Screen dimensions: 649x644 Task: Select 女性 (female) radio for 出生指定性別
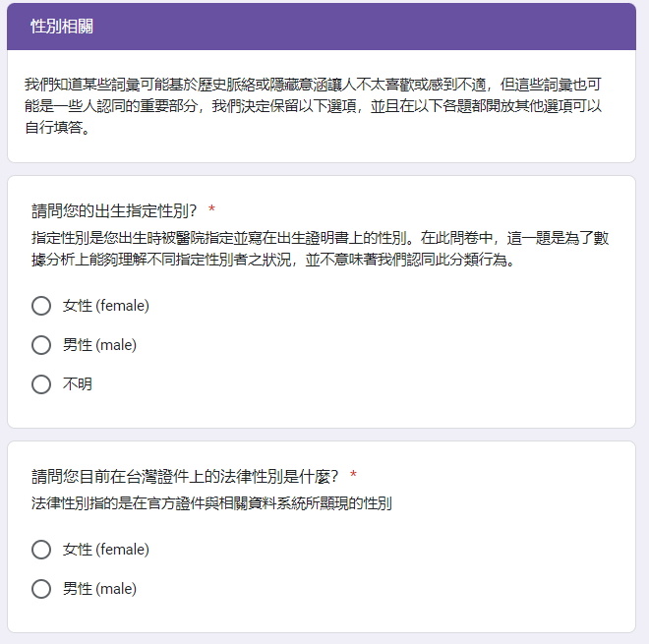coord(41,306)
